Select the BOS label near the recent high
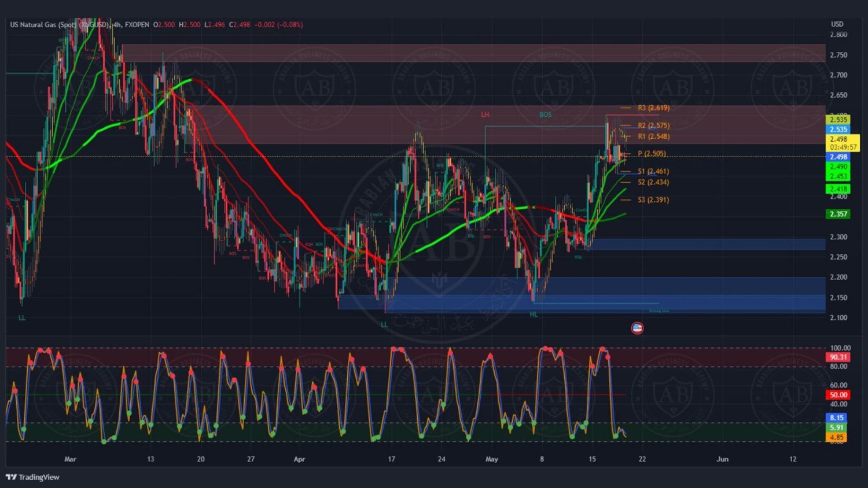 (x=545, y=115)
